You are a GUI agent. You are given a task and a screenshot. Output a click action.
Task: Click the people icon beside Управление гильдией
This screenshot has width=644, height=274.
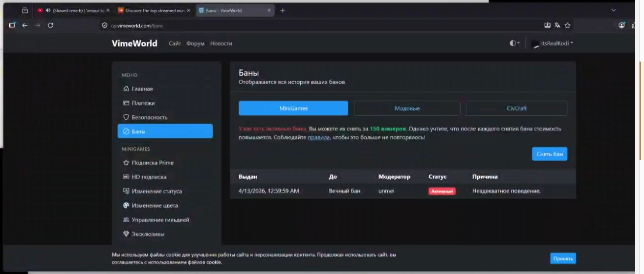point(126,220)
